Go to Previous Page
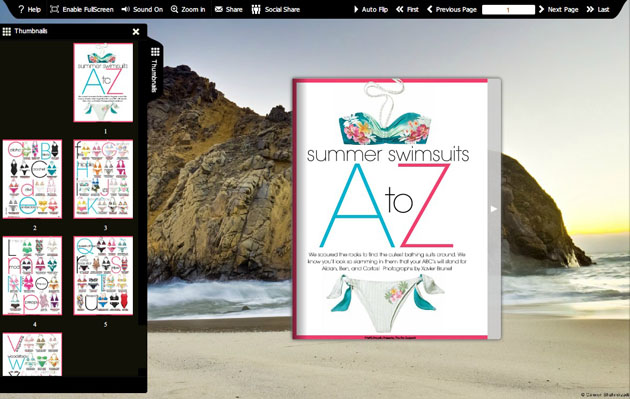 452,9
